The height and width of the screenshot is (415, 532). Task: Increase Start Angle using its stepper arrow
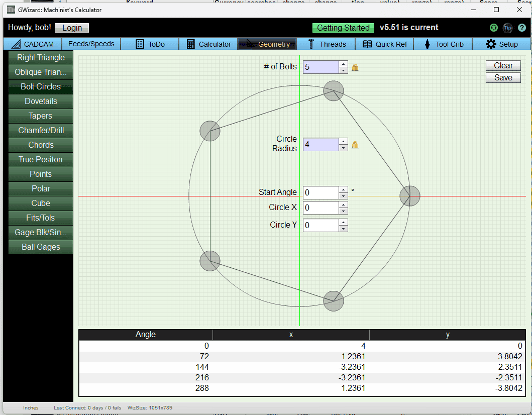342,189
